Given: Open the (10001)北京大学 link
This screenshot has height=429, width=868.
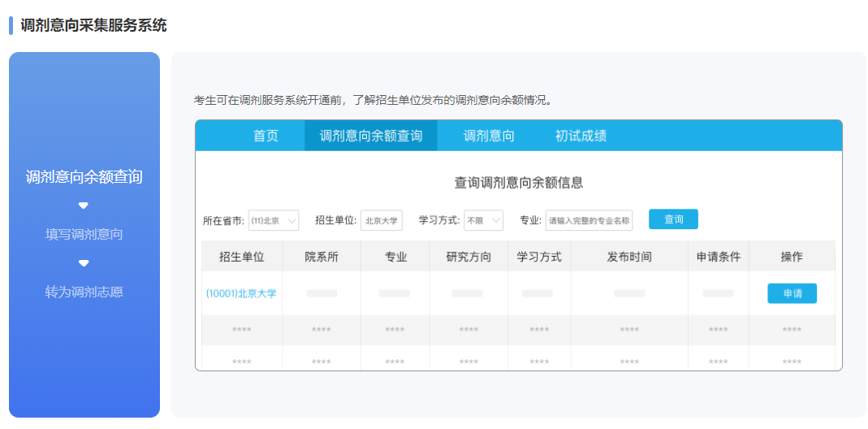Looking at the screenshot, I should [x=241, y=293].
